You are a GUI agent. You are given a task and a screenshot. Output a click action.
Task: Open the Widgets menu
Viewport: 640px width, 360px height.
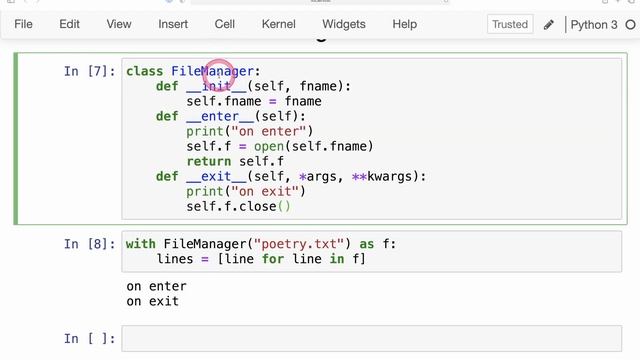coord(344,24)
